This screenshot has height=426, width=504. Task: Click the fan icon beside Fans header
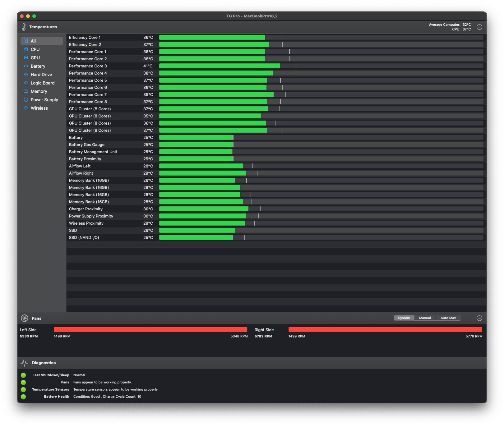tap(25, 318)
